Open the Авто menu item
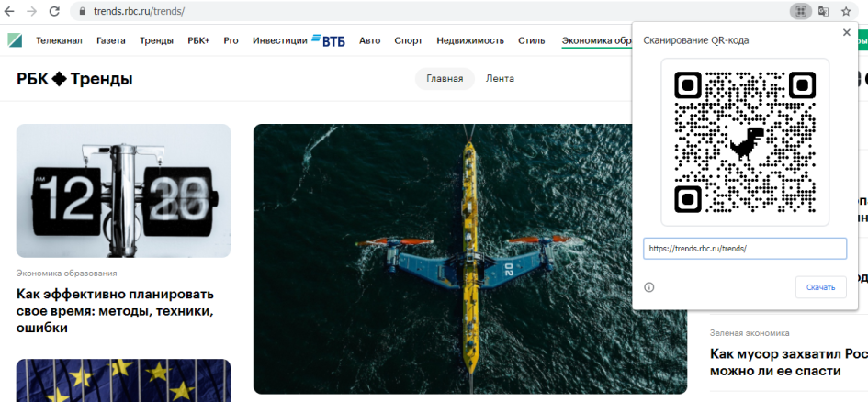 pyautogui.click(x=370, y=40)
